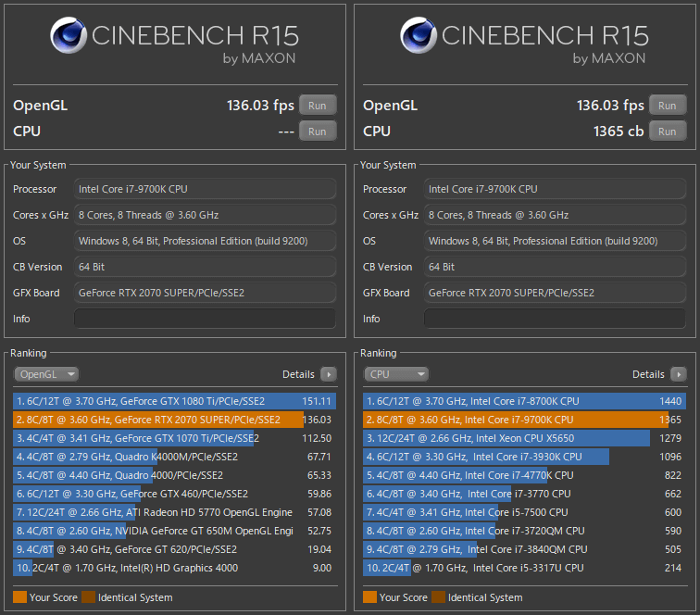The image size is (700, 615).
Task: Select the GeForce GTX 460 ranking row
Action: coord(175,494)
